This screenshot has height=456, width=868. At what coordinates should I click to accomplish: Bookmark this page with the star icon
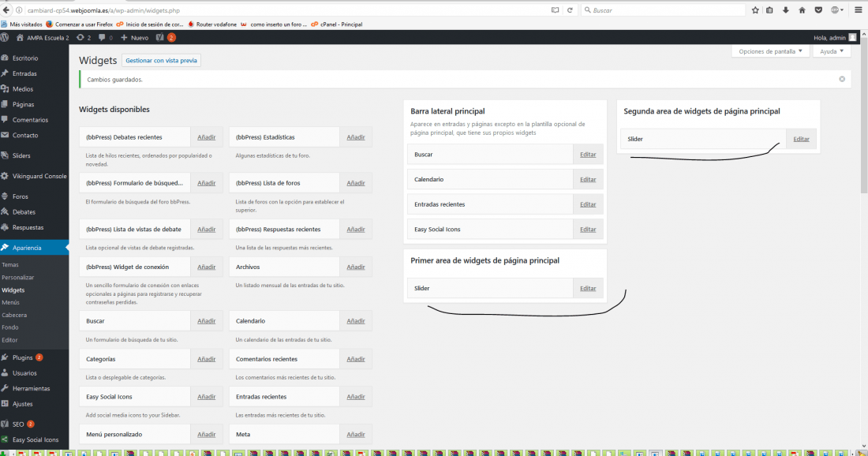coord(755,10)
